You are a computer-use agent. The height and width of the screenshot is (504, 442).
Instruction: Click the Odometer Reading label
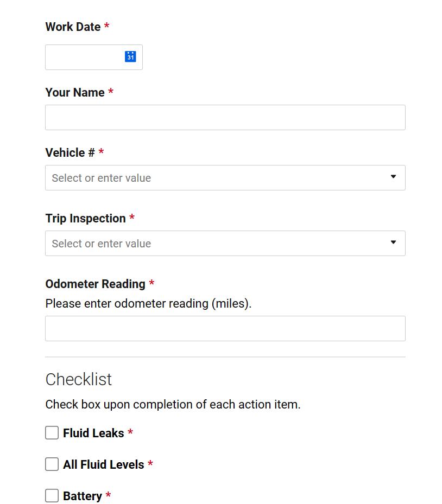95,284
